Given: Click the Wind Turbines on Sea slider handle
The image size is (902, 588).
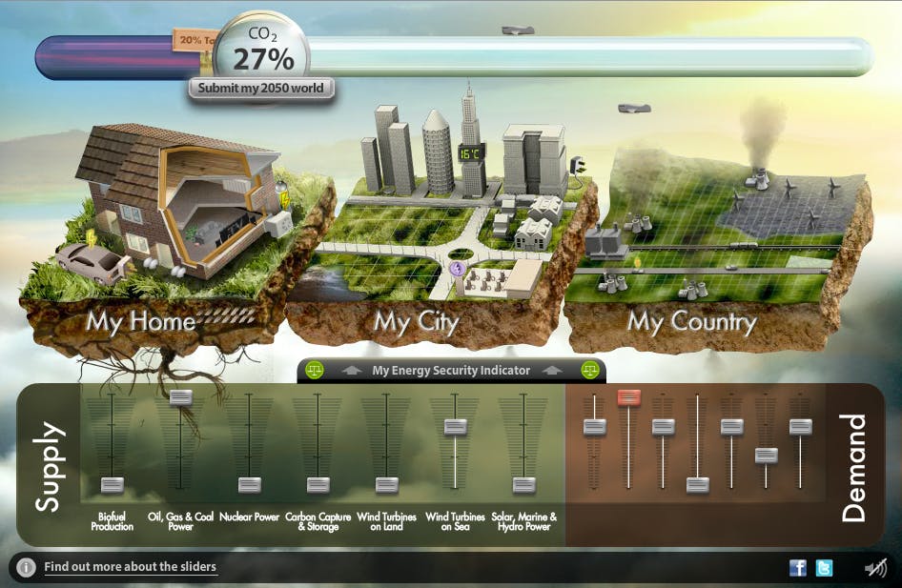Looking at the screenshot, I should tap(455, 427).
